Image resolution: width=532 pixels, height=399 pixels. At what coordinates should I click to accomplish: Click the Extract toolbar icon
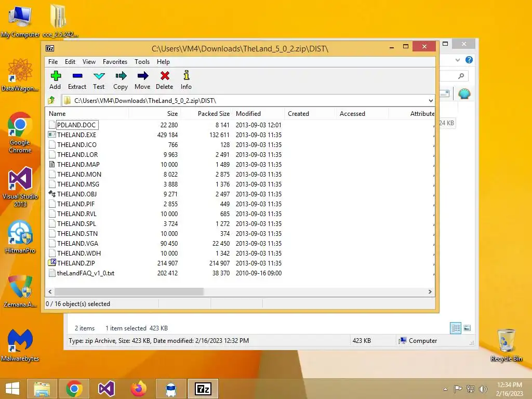[77, 76]
